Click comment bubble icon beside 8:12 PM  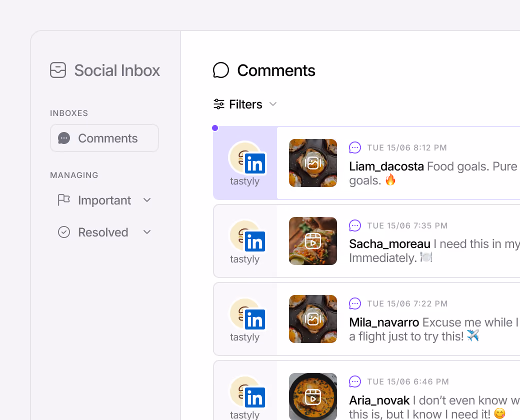point(355,147)
